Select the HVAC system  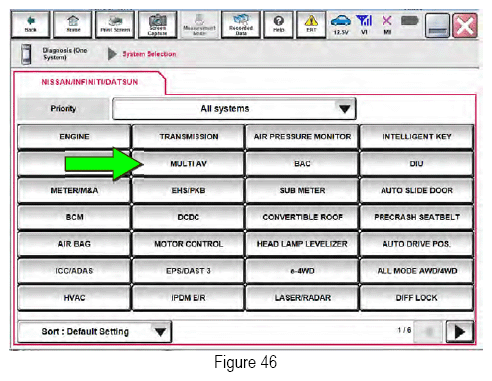pos(74,298)
